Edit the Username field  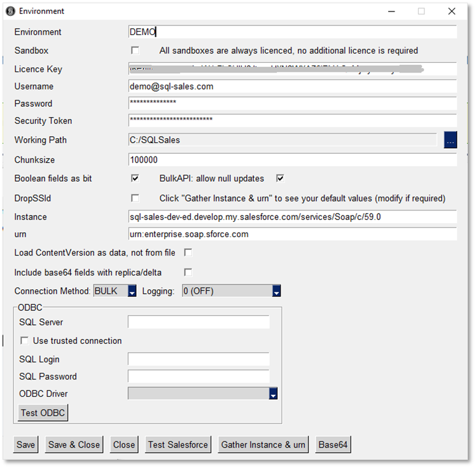tap(293, 86)
